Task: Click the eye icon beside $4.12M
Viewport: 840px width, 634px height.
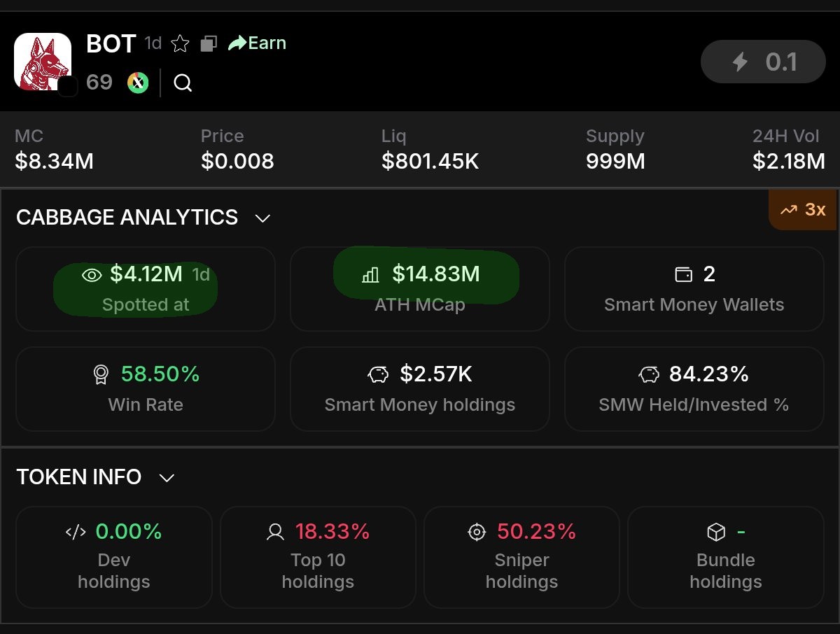Action: pyautogui.click(x=92, y=275)
